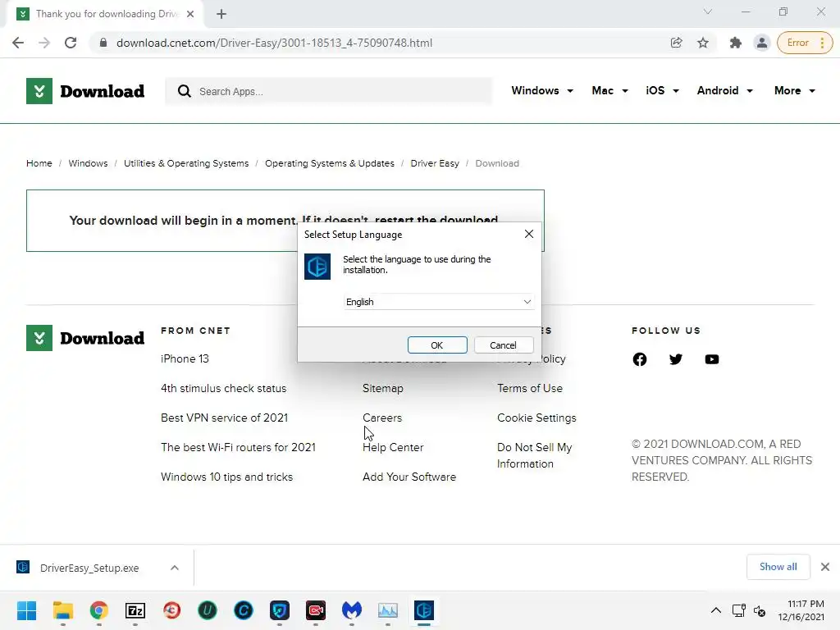The image size is (840, 630).
Task: Expand DriverEasy_Setup.exe download options chevron
Action: (175, 568)
